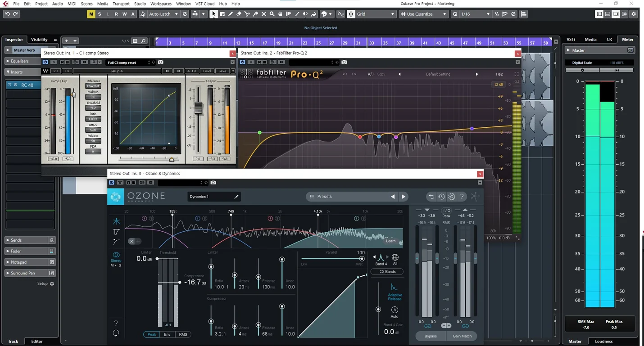
Task: Select RMS detection mode in Ozone
Action: tap(183, 335)
